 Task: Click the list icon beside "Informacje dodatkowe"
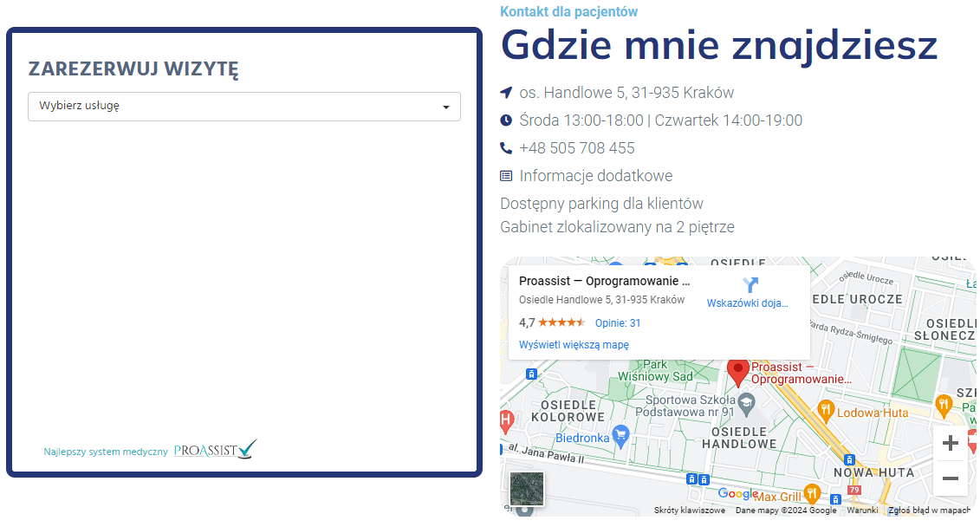pos(506,176)
